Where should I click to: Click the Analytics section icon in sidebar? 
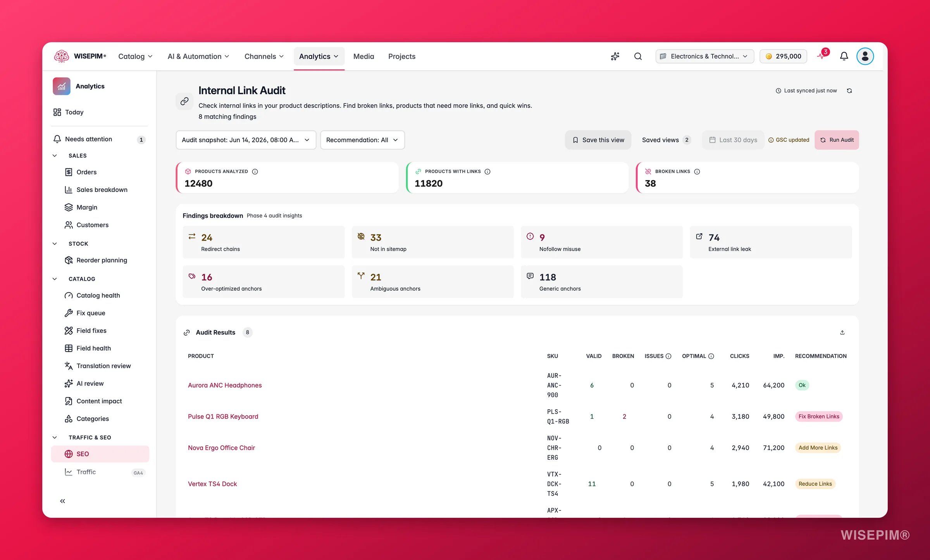coord(62,86)
